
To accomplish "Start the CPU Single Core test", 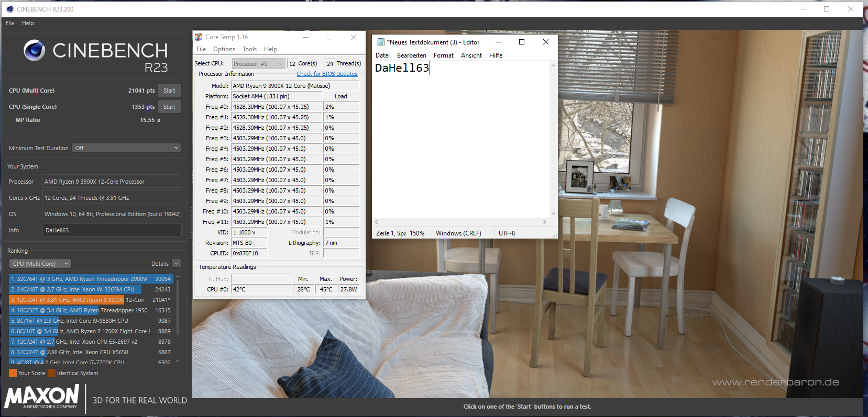I will [x=169, y=107].
